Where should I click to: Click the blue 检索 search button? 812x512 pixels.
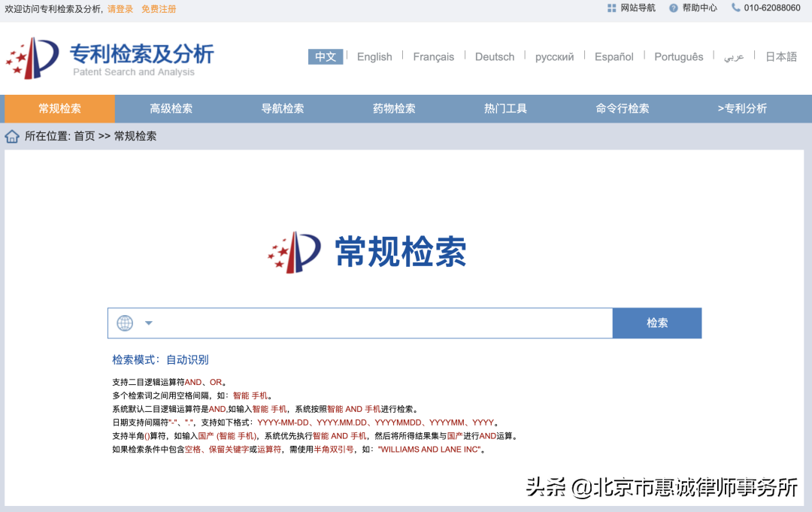657,323
